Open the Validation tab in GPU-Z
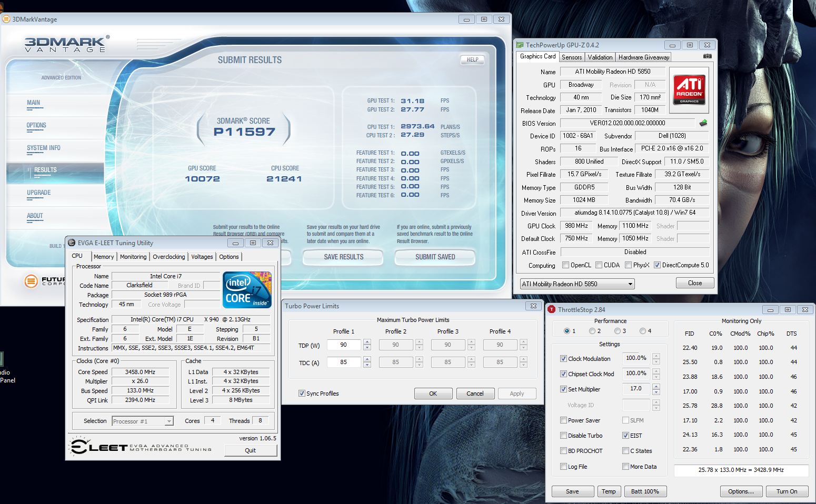Image resolution: width=816 pixels, height=504 pixels. pyautogui.click(x=600, y=57)
